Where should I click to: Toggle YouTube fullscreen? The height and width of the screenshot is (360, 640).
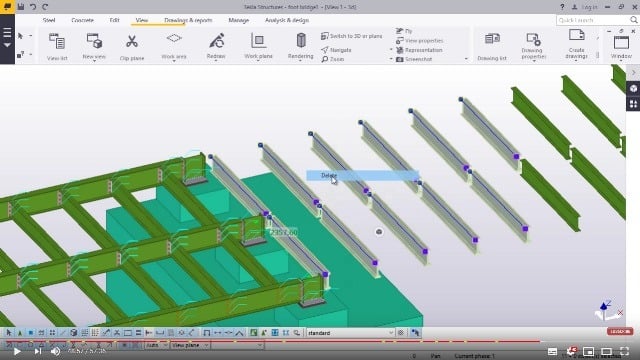pyautogui.click(x=624, y=351)
